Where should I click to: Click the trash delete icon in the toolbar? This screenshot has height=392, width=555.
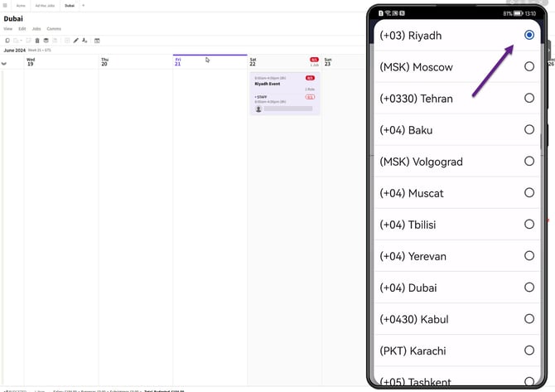click(37, 41)
